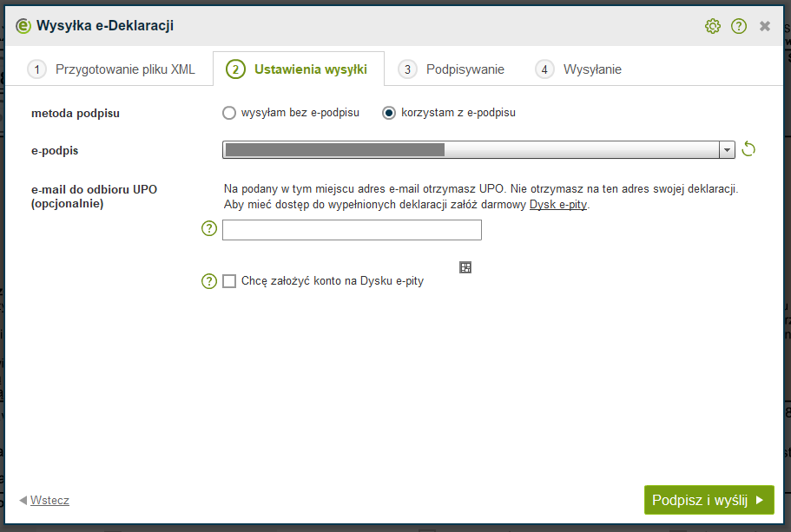Select the 'Ustawienia wysyłki' tab
Viewport: 791px width, 532px height.
(298, 69)
